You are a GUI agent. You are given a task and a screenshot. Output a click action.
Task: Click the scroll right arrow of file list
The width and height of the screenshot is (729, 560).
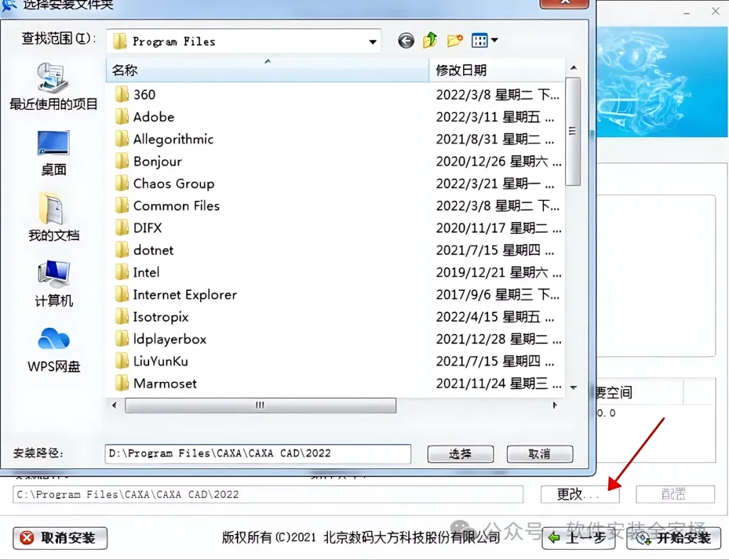(555, 405)
